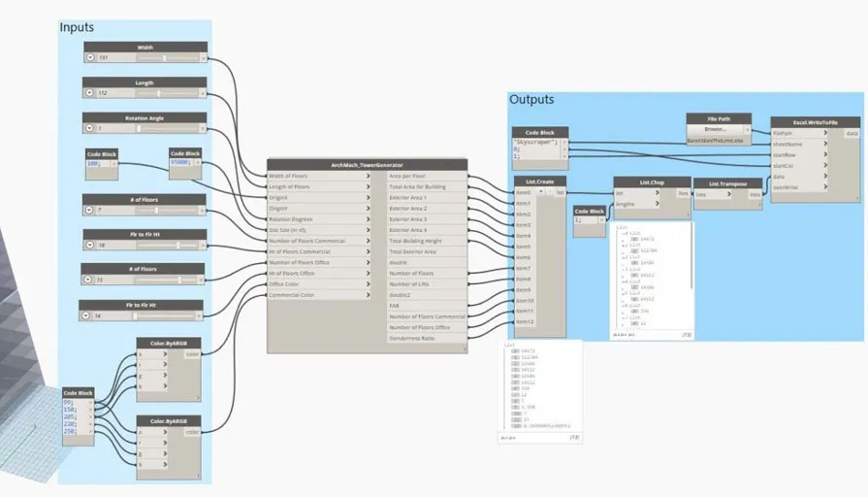Click the Total Building Height output

click(x=427, y=241)
